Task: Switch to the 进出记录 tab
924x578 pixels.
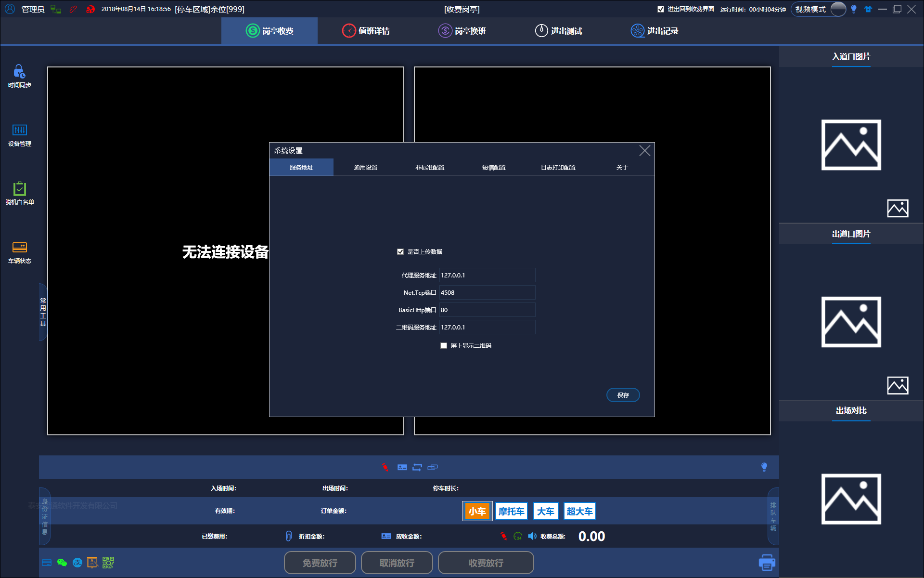Action: tap(654, 31)
